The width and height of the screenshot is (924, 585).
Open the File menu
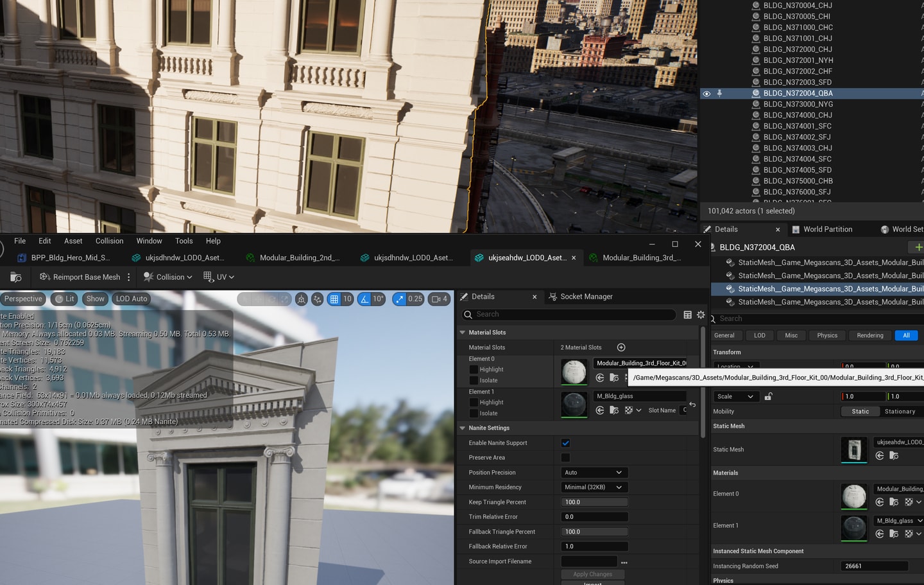click(20, 241)
